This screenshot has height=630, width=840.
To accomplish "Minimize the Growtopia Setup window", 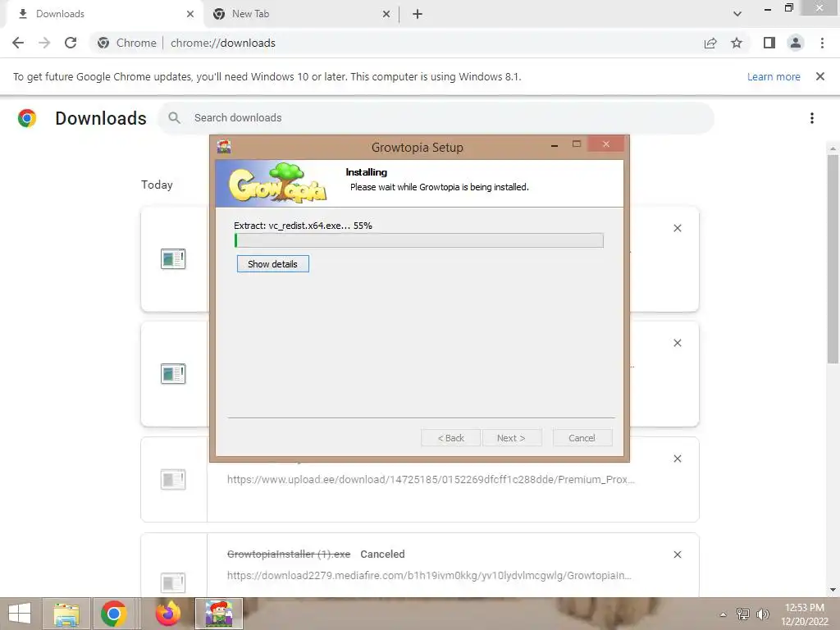I will (555, 144).
